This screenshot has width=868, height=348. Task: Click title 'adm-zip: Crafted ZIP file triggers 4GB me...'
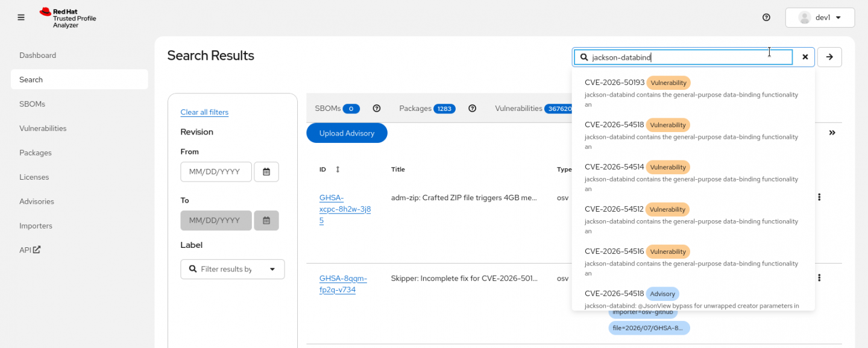pos(464,198)
